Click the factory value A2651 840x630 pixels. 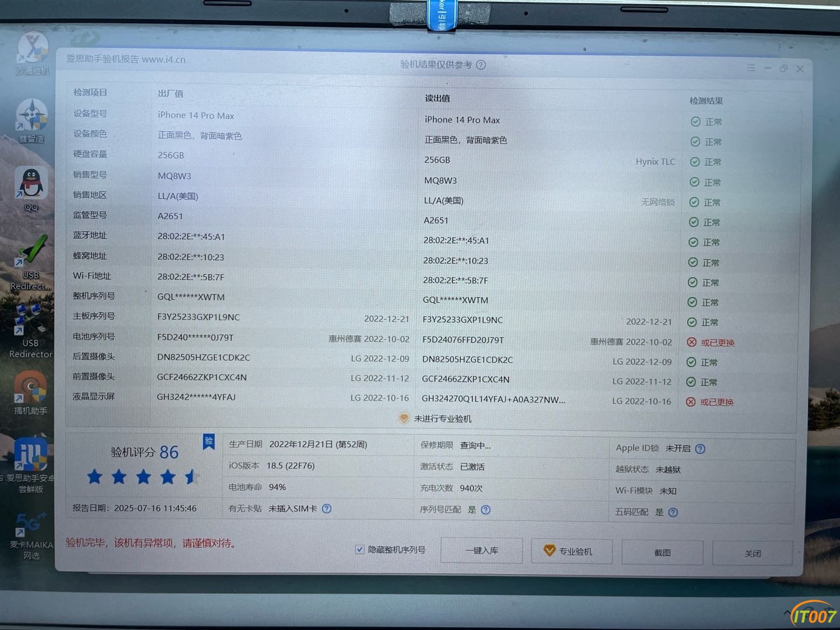(x=170, y=216)
